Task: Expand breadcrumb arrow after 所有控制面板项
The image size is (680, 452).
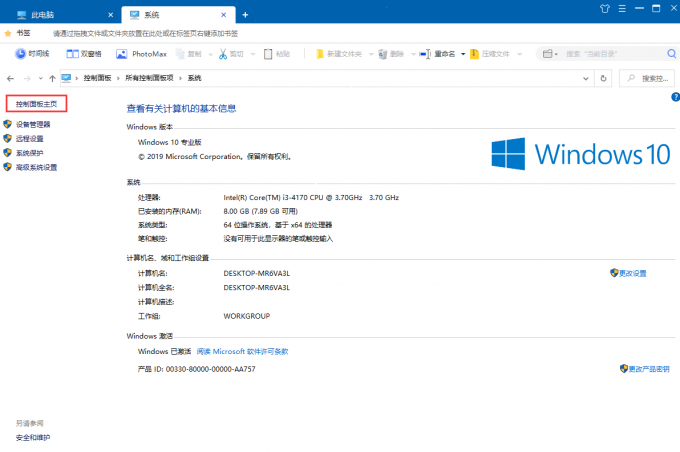Action: tap(180, 79)
